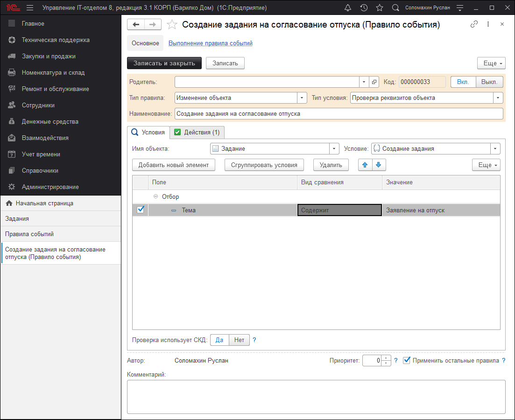
Task: Uncheck the Тема condition row checkbox
Action: 141,210
